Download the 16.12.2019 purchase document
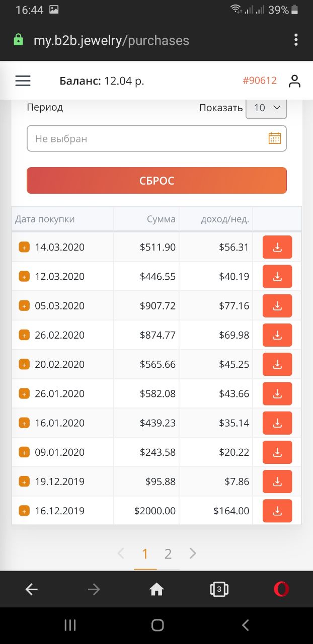 pyautogui.click(x=277, y=511)
